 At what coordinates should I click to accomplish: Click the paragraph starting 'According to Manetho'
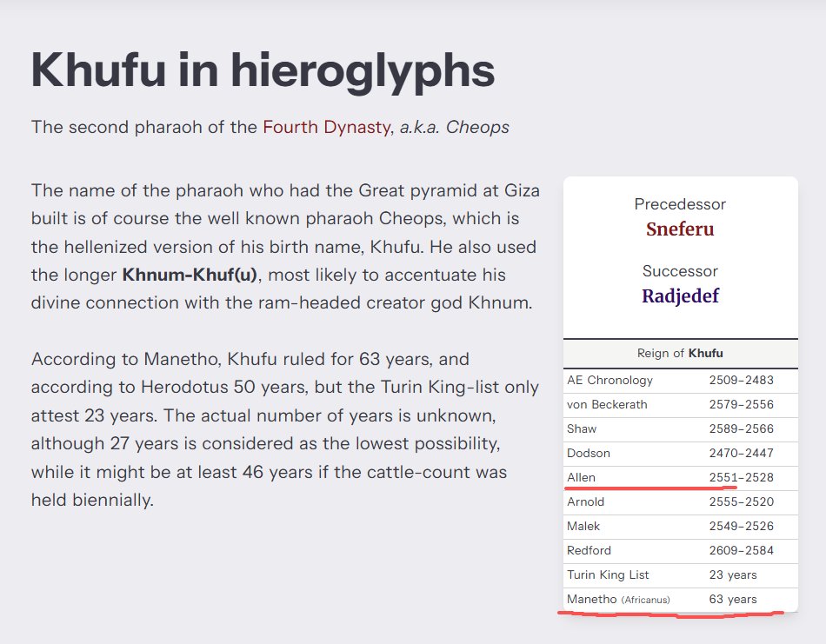(285, 429)
